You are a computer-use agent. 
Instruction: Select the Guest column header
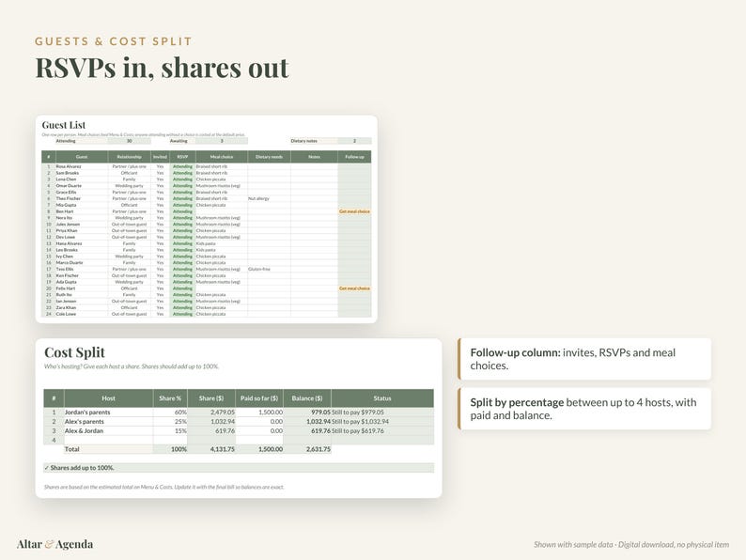82,157
